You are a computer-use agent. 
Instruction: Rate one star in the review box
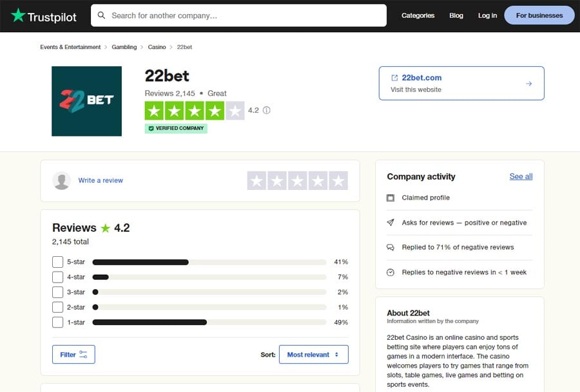256,181
